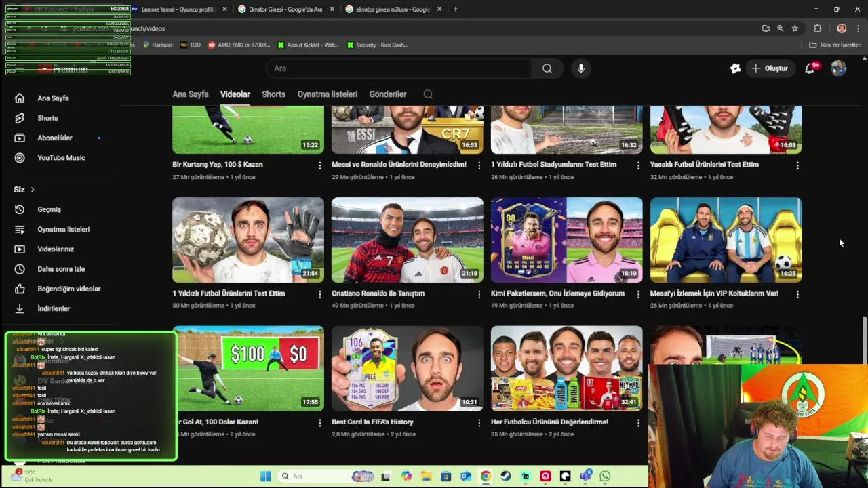The width and height of the screenshot is (868, 488).
Task: Open the Chrome three-dot menu
Action: pyautogui.click(x=859, y=28)
